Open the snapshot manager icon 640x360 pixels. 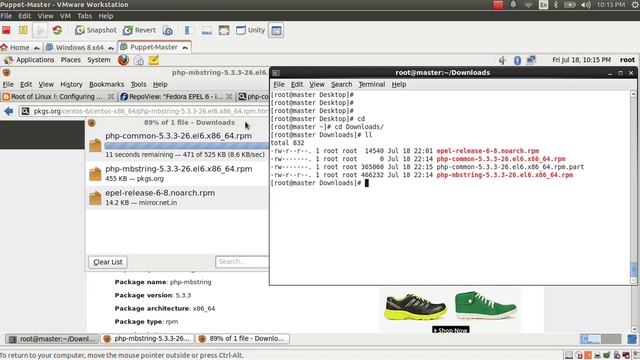pyautogui.click(x=167, y=30)
